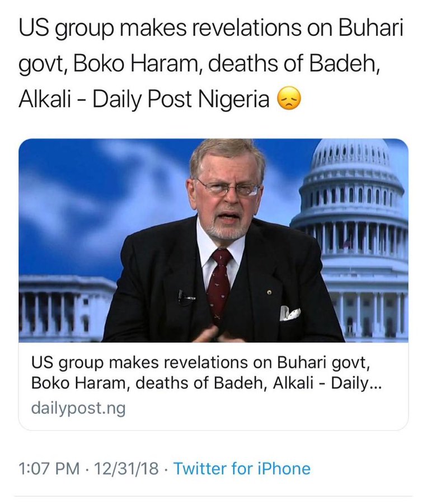Screen dimensions: 427x504
Task: Click the Twitter for iPhone source link
Action: coord(242,468)
